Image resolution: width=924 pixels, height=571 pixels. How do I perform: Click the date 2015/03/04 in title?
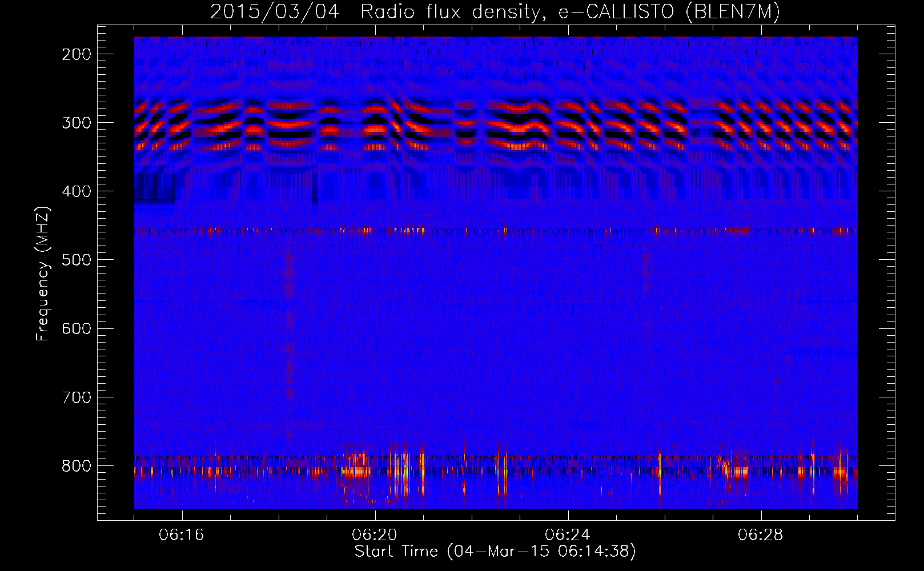(x=275, y=12)
